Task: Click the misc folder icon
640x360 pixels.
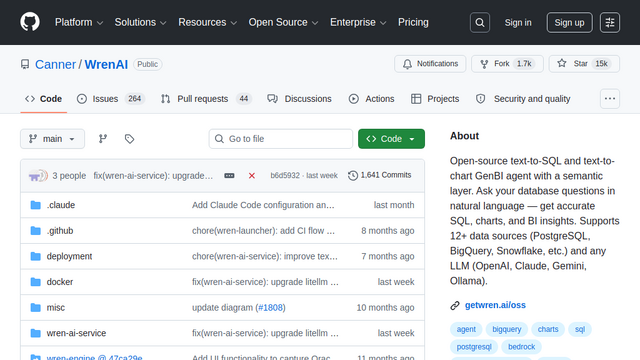Action: [36, 307]
